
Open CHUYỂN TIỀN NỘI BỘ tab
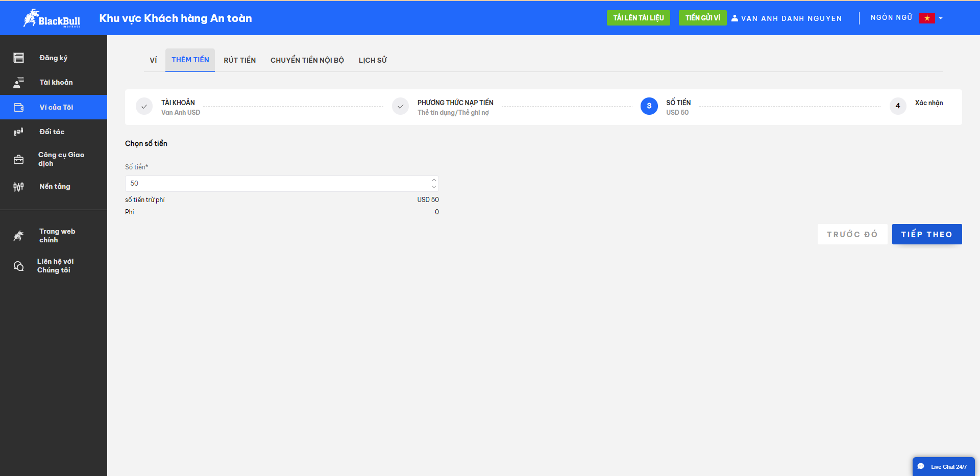coord(307,60)
